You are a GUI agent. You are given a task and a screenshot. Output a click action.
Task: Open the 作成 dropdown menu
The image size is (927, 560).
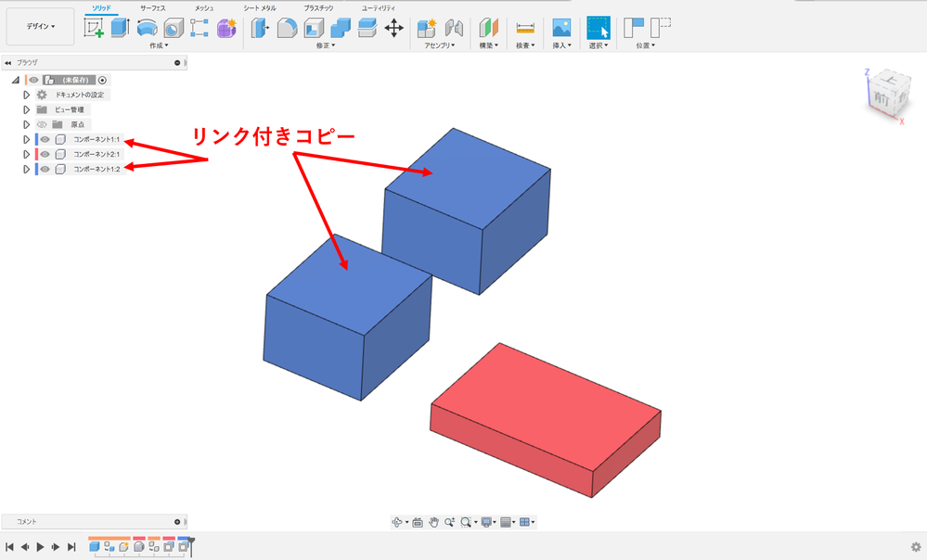coord(159,45)
